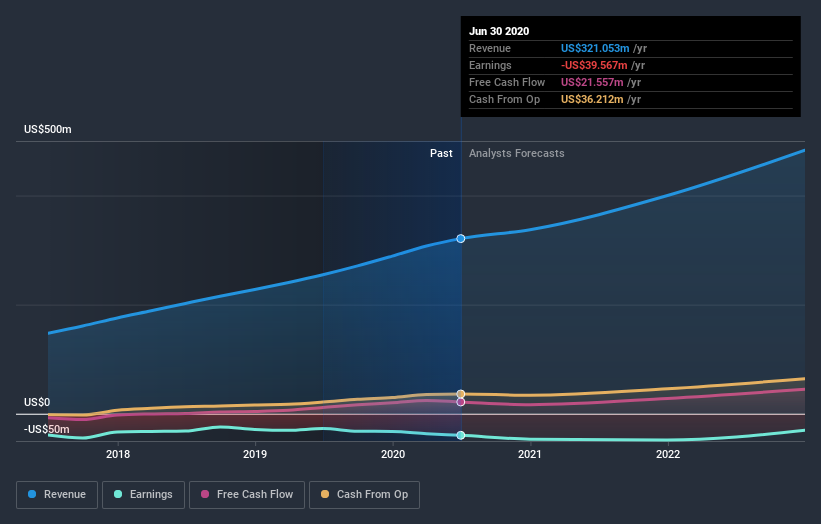Image resolution: width=821 pixels, height=524 pixels.
Task: Click the pink Free Cash Flow data marker
Action: pyautogui.click(x=461, y=402)
